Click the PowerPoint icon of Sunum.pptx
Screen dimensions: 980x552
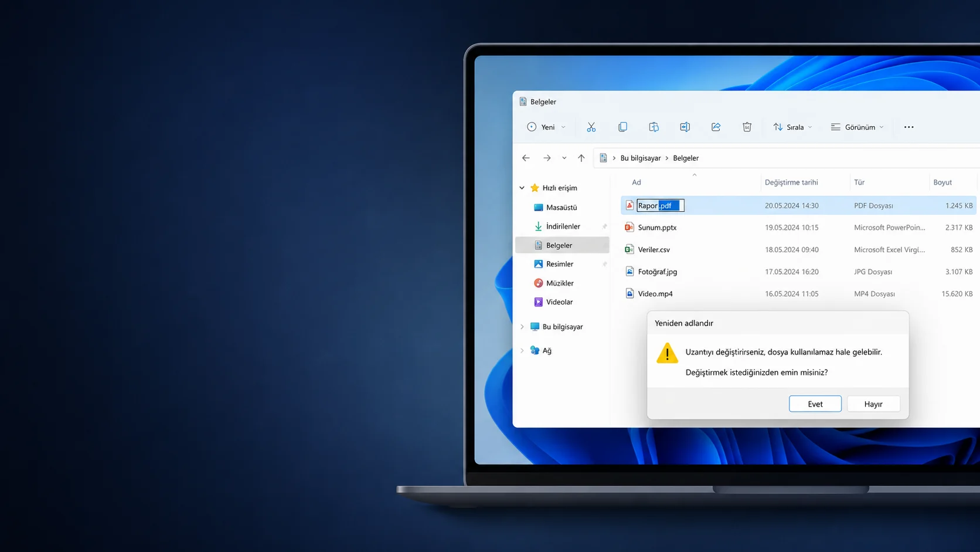pos(629,228)
